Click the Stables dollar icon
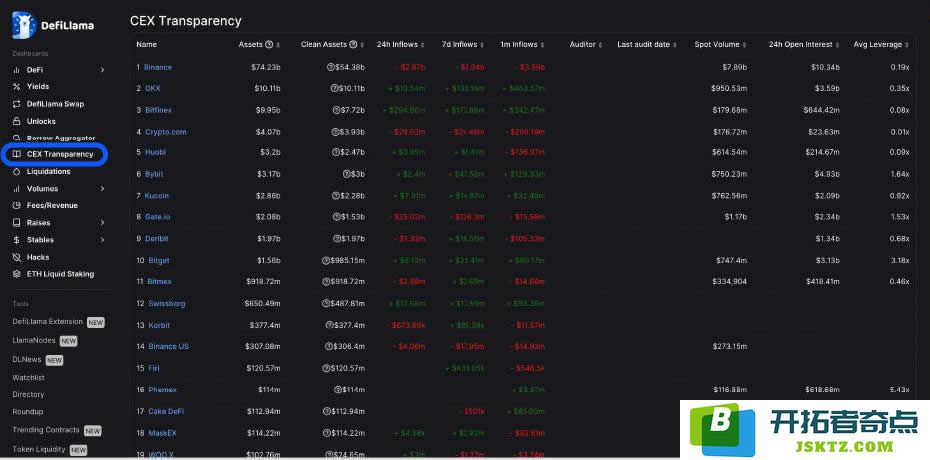Image resolution: width=930 pixels, height=460 pixels. 17,239
